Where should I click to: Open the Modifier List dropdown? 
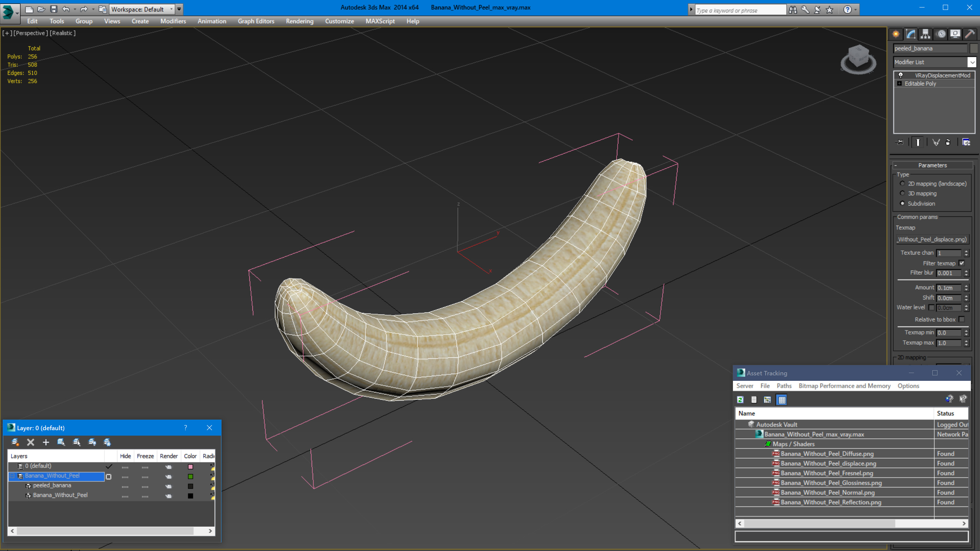pos(973,62)
